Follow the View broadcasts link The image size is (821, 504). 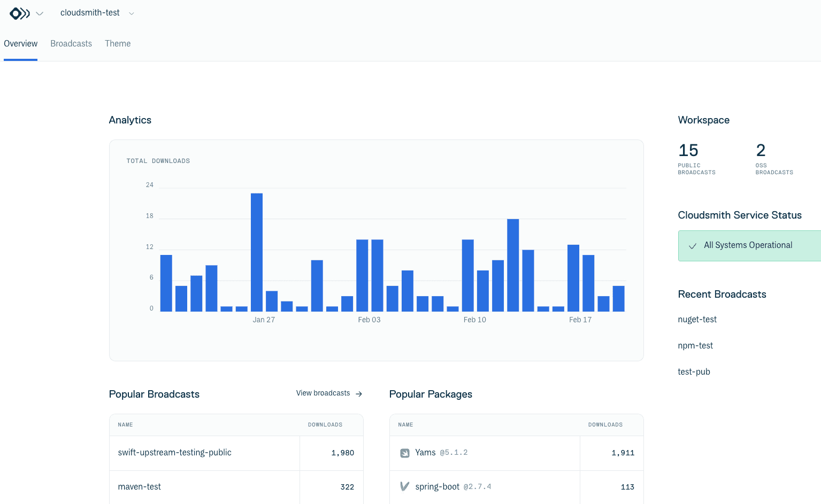tap(323, 393)
